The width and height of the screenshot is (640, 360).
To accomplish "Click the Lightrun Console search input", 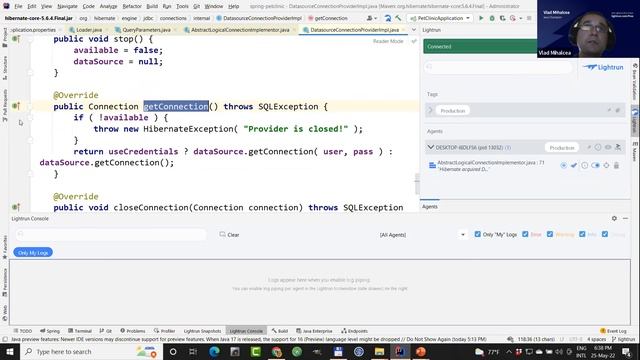I will tap(111, 234).
